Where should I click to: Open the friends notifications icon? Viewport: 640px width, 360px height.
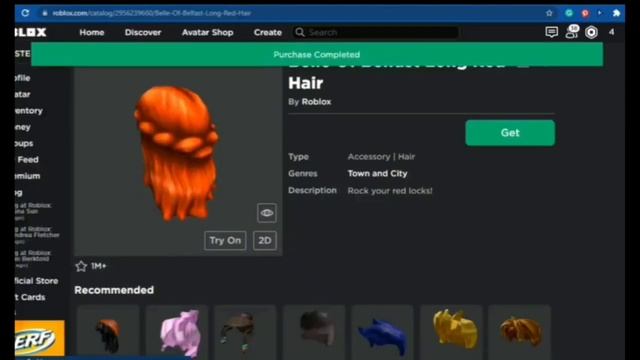[572, 32]
